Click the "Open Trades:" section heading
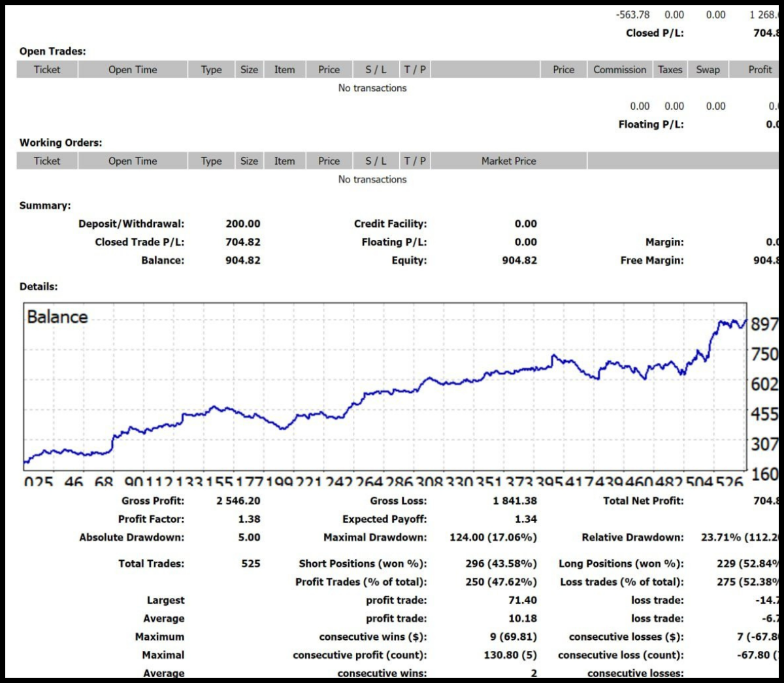 click(52, 51)
